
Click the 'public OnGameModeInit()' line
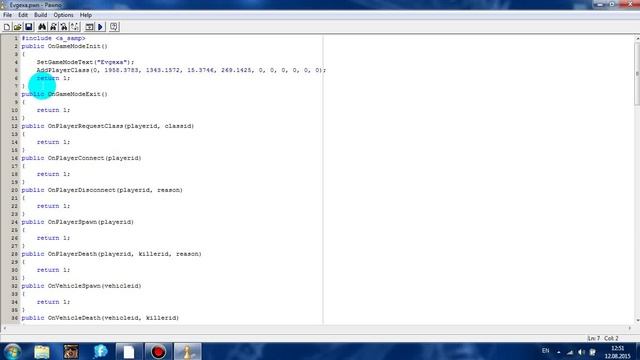pos(64,46)
